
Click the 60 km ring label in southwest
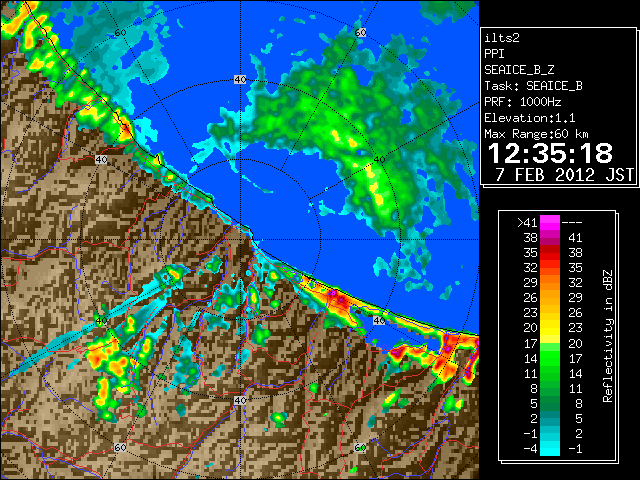point(120,448)
